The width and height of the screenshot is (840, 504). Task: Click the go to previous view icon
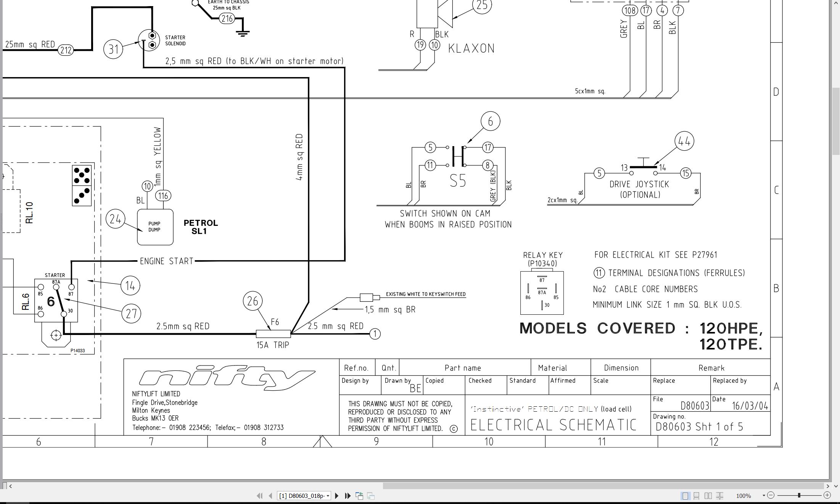tap(359, 496)
